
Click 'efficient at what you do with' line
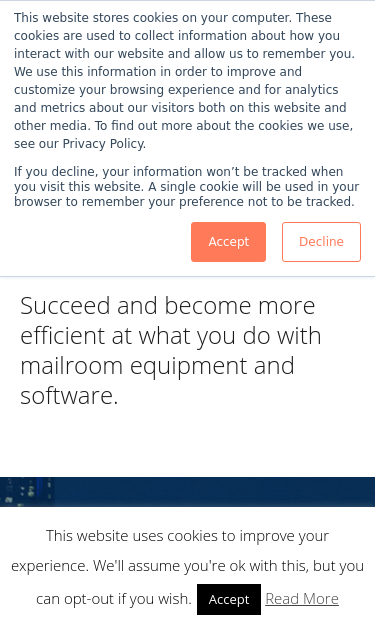point(171,335)
